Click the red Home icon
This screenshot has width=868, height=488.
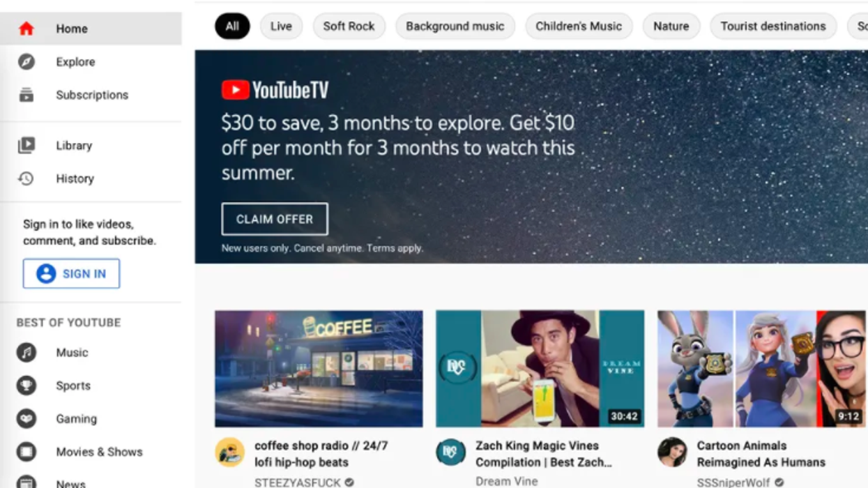pyautogui.click(x=26, y=29)
